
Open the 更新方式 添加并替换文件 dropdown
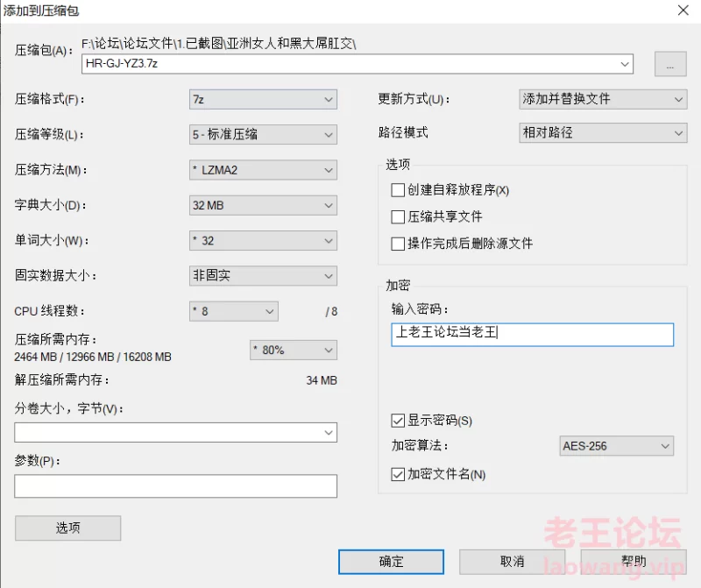(603, 99)
